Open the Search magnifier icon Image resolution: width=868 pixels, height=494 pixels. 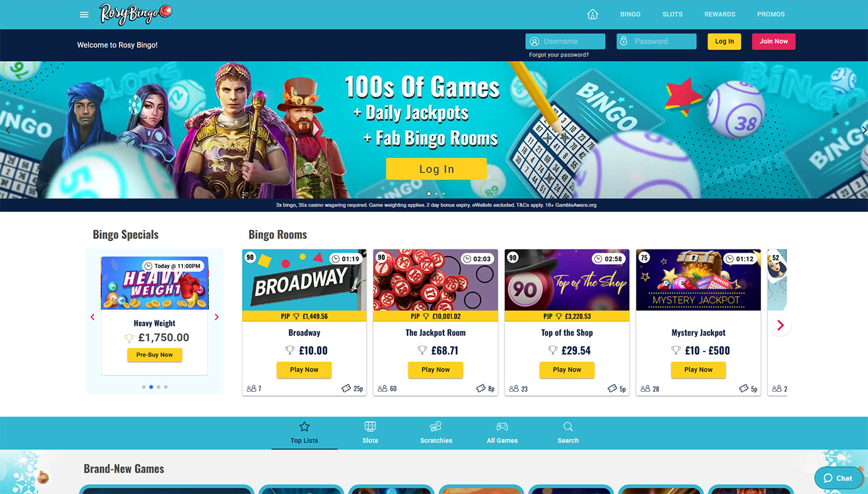coord(568,427)
